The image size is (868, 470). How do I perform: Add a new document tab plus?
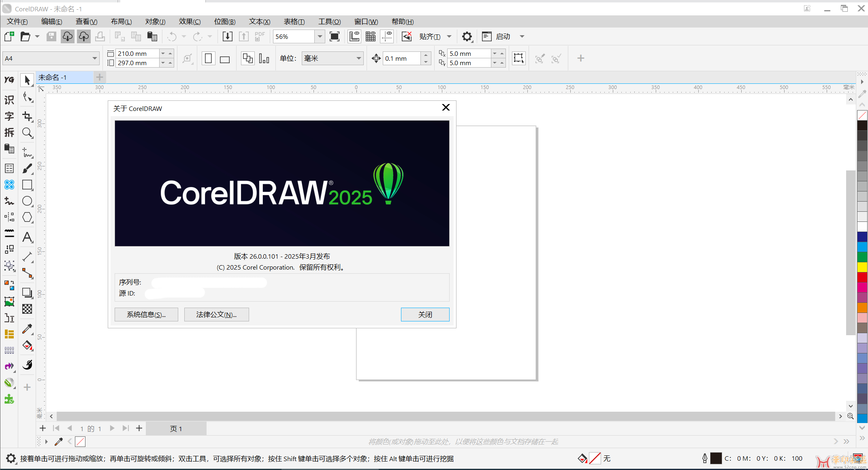click(x=100, y=77)
